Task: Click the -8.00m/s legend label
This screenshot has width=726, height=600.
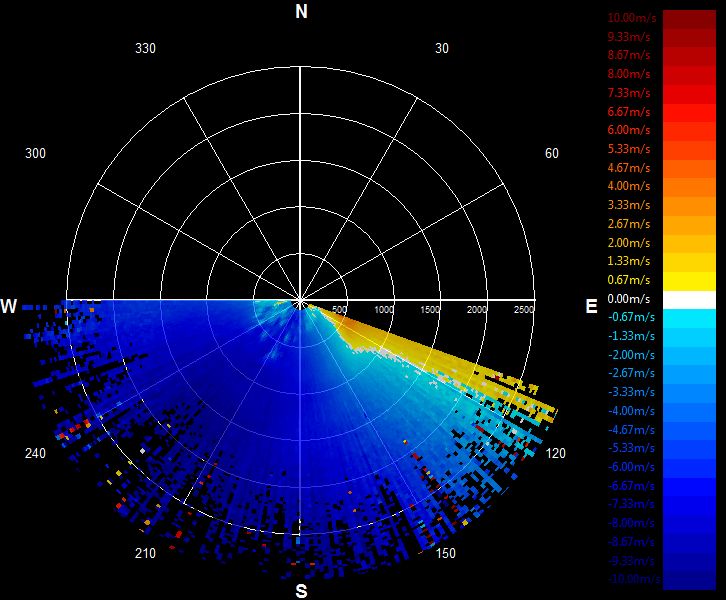Action: click(631, 523)
